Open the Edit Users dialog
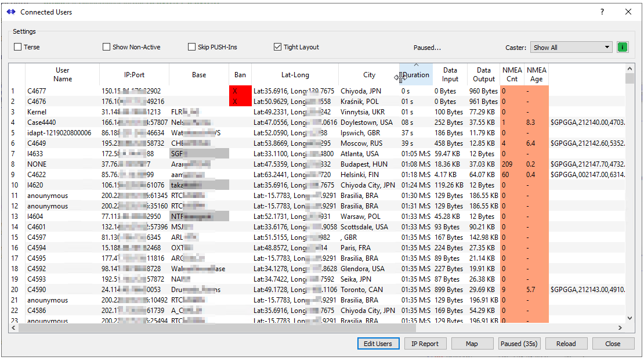 click(x=378, y=344)
